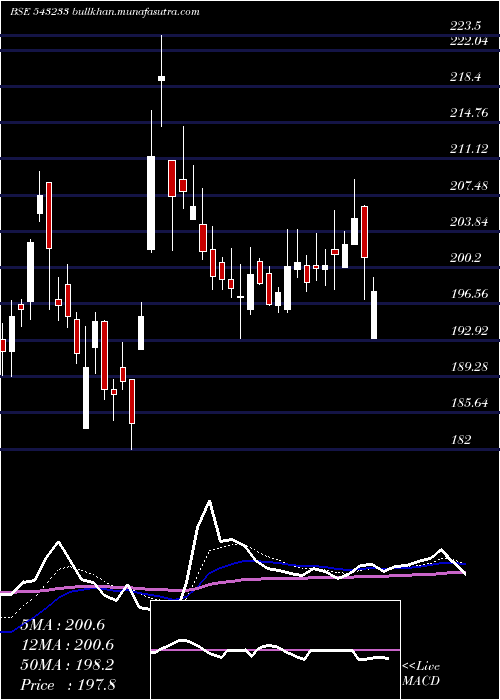The width and height of the screenshot is (500, 700).
Task: Click the 50MA : 198.2 readout
Action: [67, 665]
